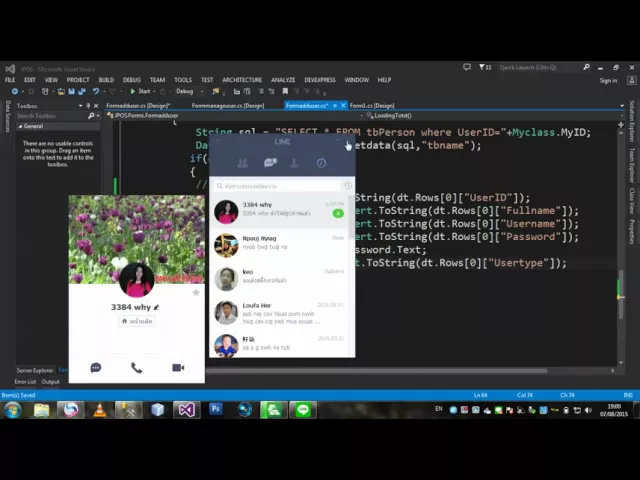Viewport: 640px width, 480px height.
Task: Click Sign in at the top right
Action: [608, 81]
